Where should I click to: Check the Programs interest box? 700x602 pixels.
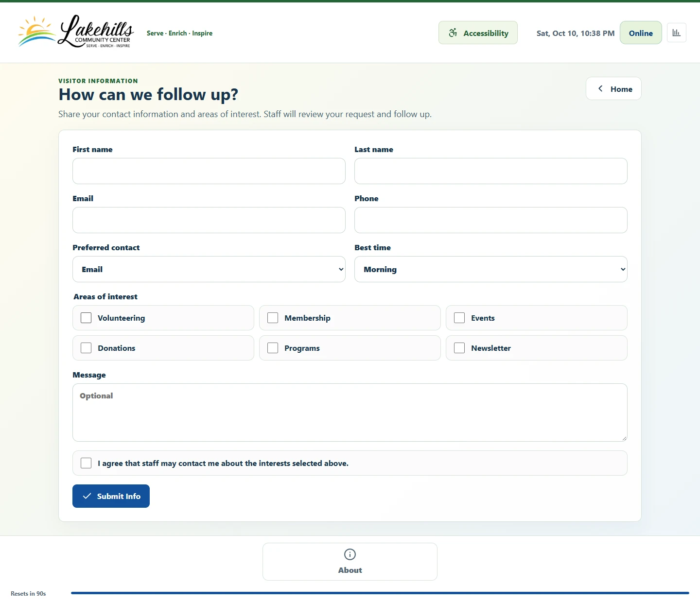click(x=273, y=348)
